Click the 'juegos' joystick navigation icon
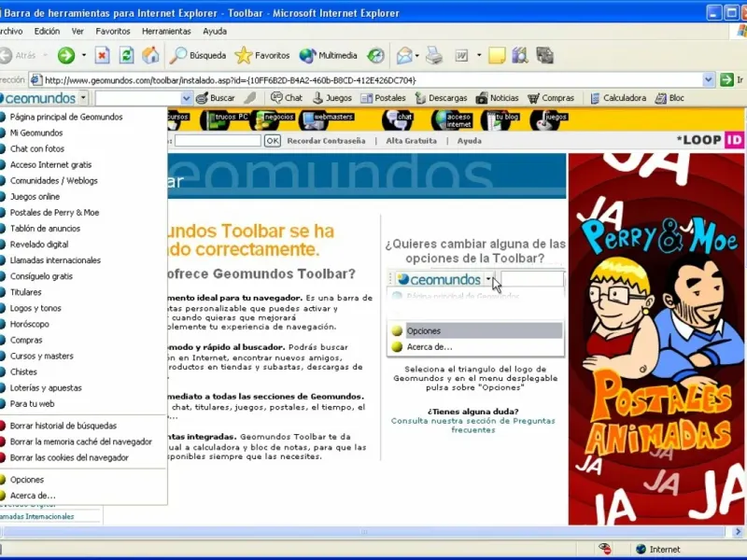 coord(549,120)
